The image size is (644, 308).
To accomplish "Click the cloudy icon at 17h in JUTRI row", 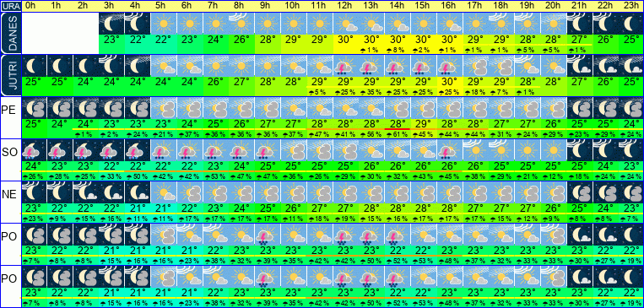I will coord(475,66).
